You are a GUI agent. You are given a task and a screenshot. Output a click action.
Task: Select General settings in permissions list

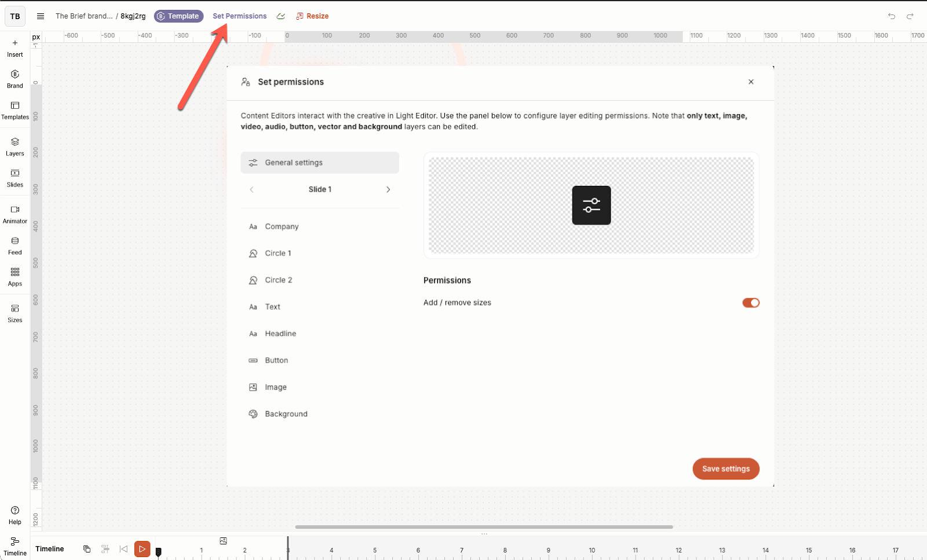click(320, 163)
